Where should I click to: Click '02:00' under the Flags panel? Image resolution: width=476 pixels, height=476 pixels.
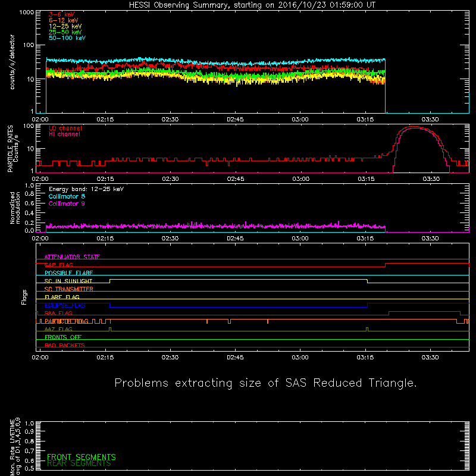tap(40, 358)
